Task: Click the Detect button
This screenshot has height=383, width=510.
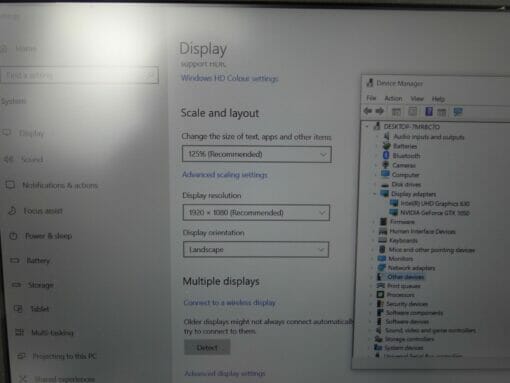Action: tap(207, 348)
